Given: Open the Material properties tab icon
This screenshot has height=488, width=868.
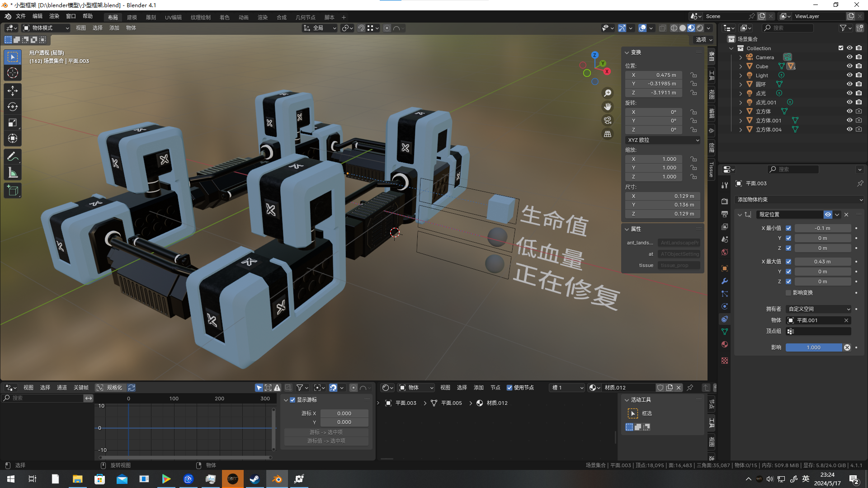Looking at the screenshot, I should coord(725,344).
